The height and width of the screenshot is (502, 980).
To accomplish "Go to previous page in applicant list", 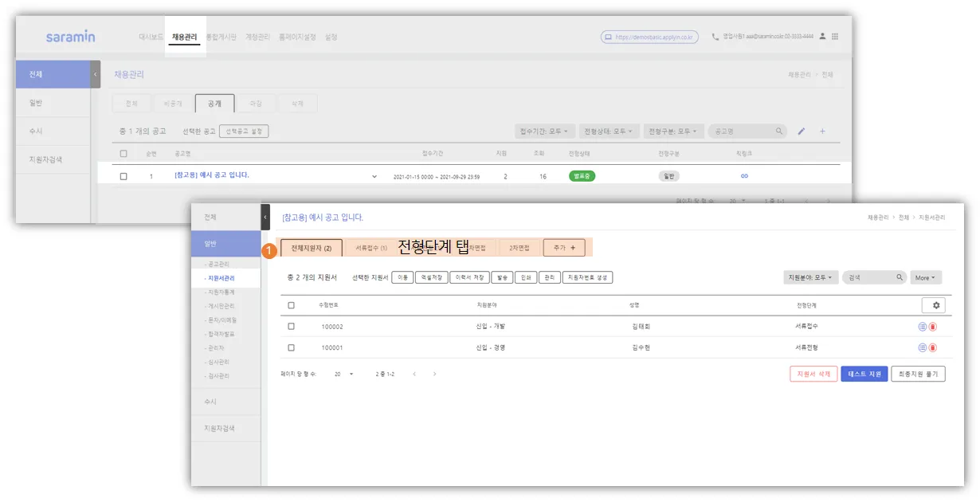I will [414, 374].
